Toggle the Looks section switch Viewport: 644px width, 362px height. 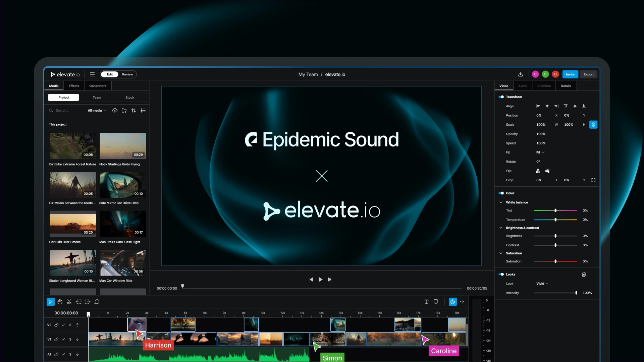(501, 274)
